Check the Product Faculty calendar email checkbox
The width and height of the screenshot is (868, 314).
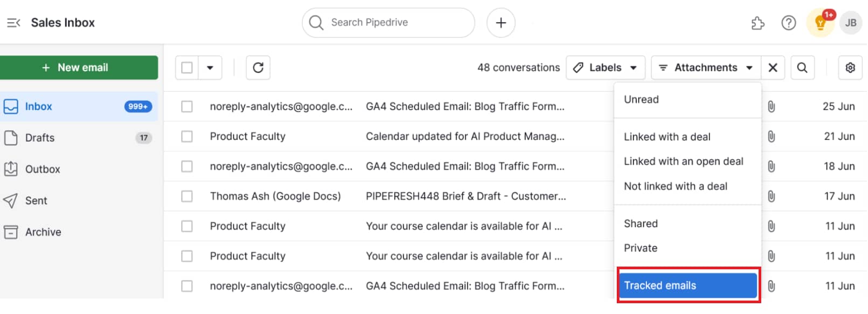(187, 136)
